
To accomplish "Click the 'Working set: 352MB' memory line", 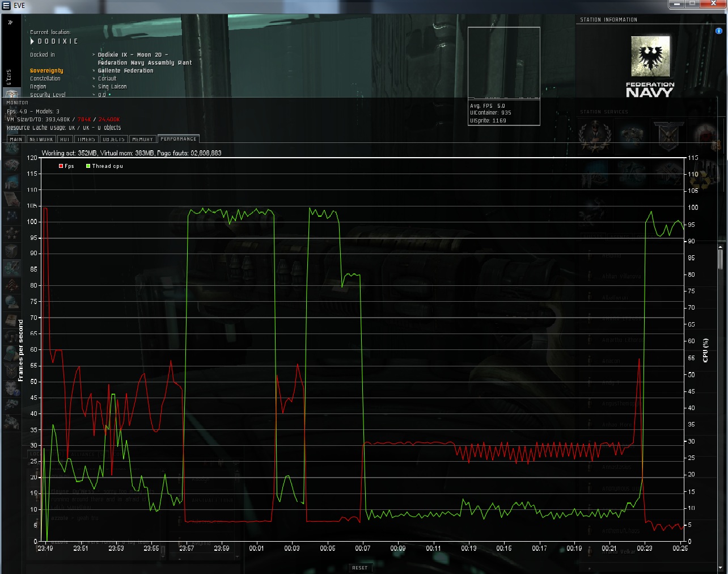I will (132, 153).
